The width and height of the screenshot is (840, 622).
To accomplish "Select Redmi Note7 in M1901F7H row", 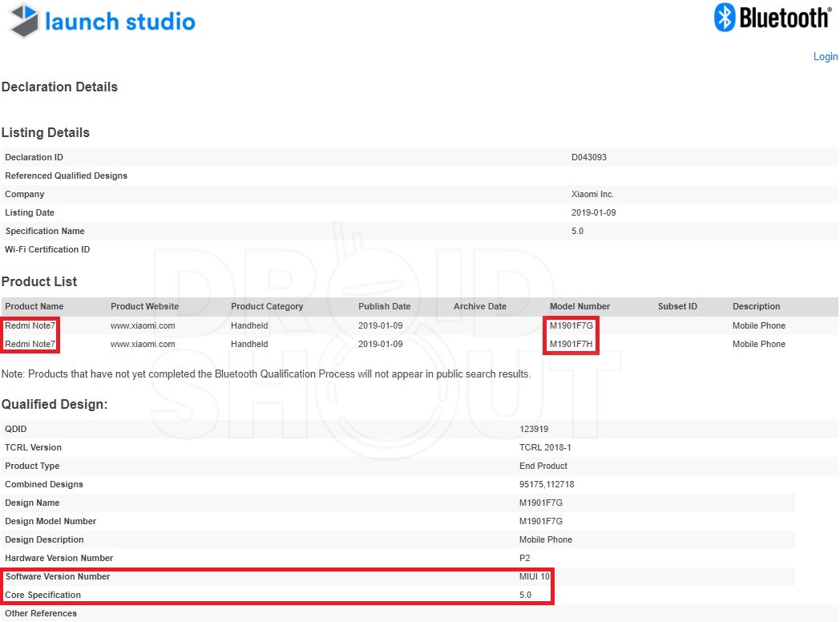I will (x=30, y=344).
